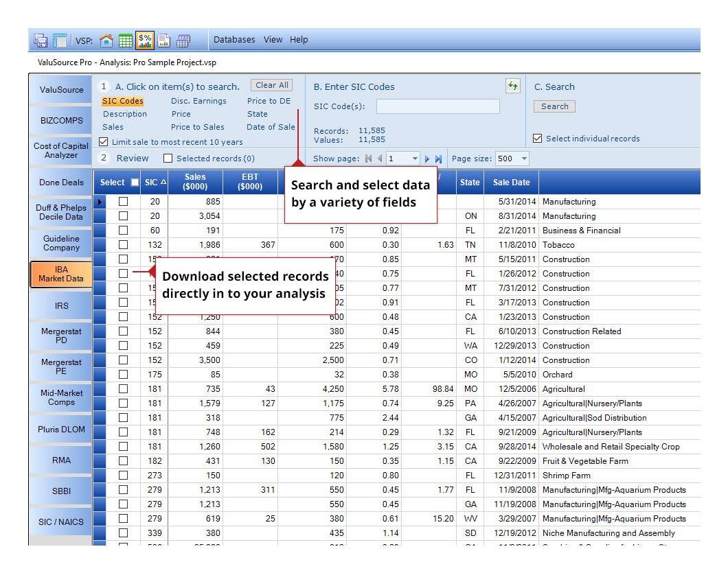Select the panel layout icon beside the save icon
This screenshot has height=573, width=728.
tap(60, 40)
